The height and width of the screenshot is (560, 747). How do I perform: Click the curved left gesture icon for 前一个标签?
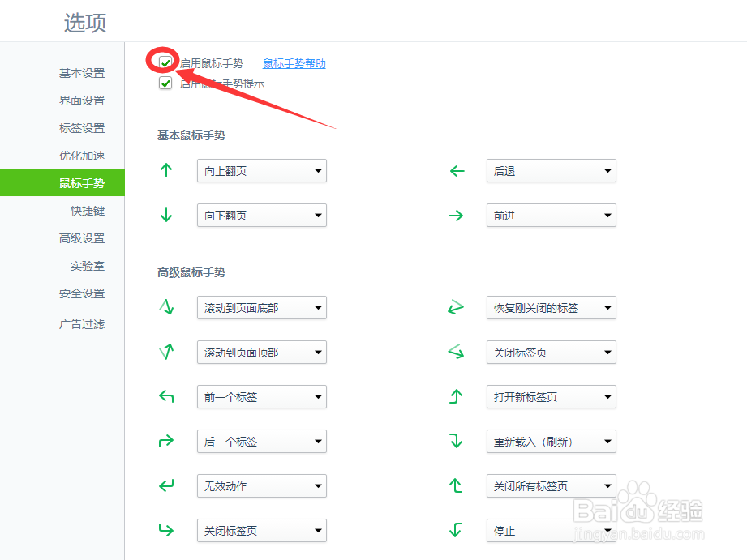[x=166, y=396]
